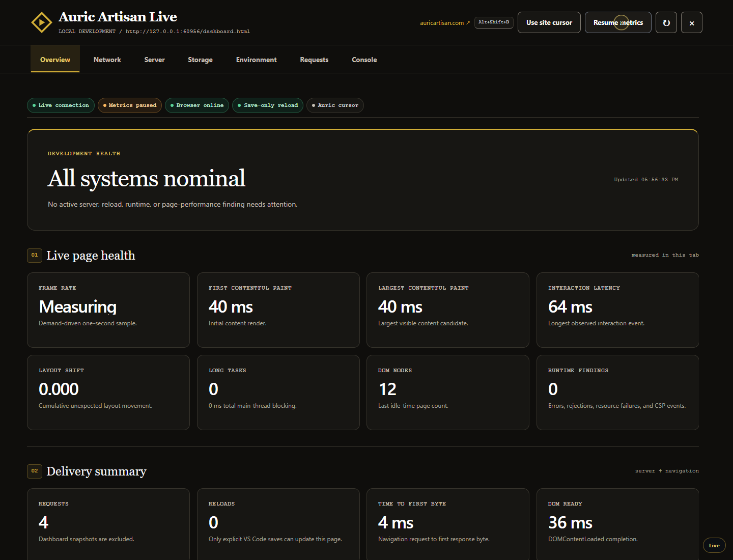733x560 pixels.
Task: Click the DOM Ready 36 ms value
Action: pos(570,523)
